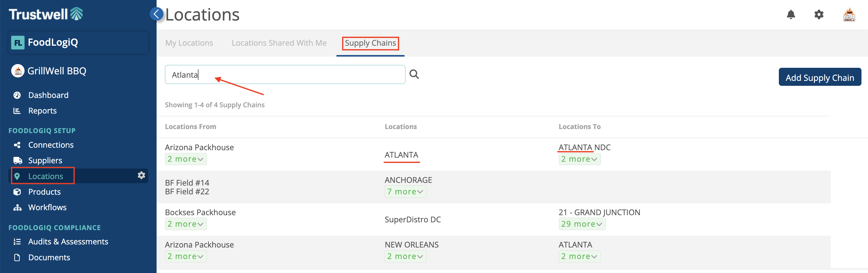Click the BF Field #14 entry
The image size is (868, 273).
pos(187,183)
